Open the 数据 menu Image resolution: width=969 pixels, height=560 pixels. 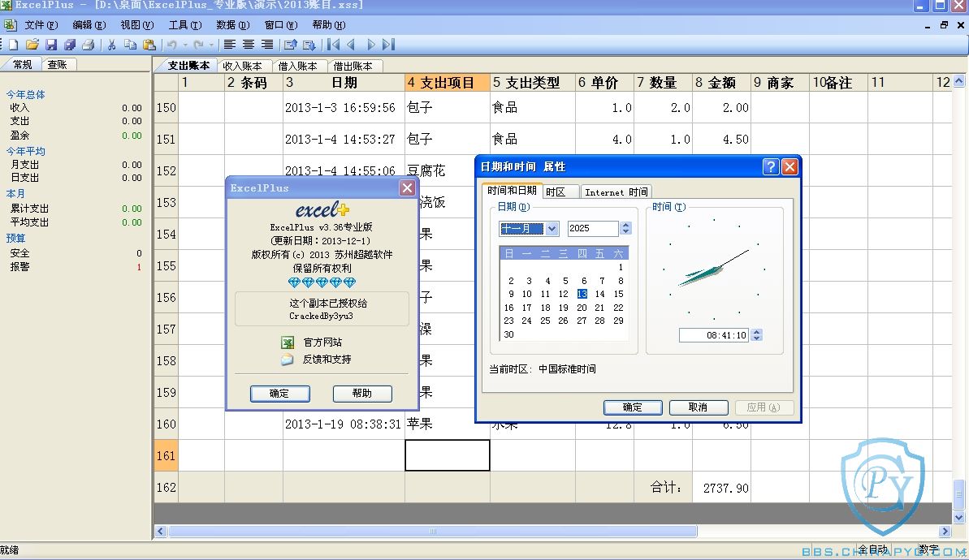point(232,24)
